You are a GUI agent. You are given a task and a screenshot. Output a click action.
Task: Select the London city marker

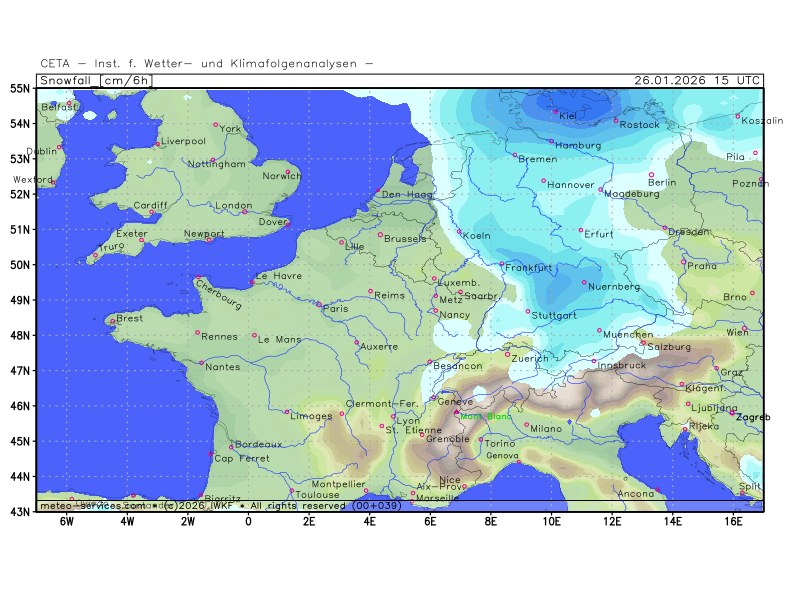click(x=244, y=211)
